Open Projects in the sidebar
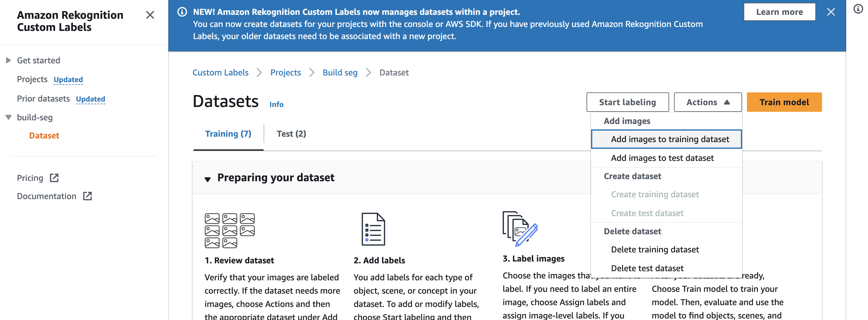Image resolution: width=868 pixels, height=320 pixels. [32, 79]
